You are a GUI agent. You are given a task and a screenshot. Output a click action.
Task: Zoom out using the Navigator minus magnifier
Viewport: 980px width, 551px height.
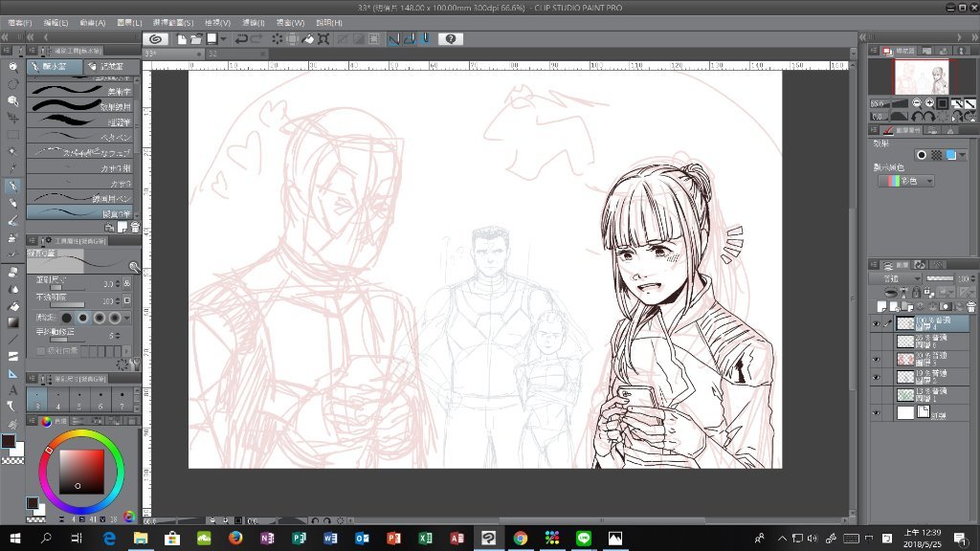(x=916, y=103)
